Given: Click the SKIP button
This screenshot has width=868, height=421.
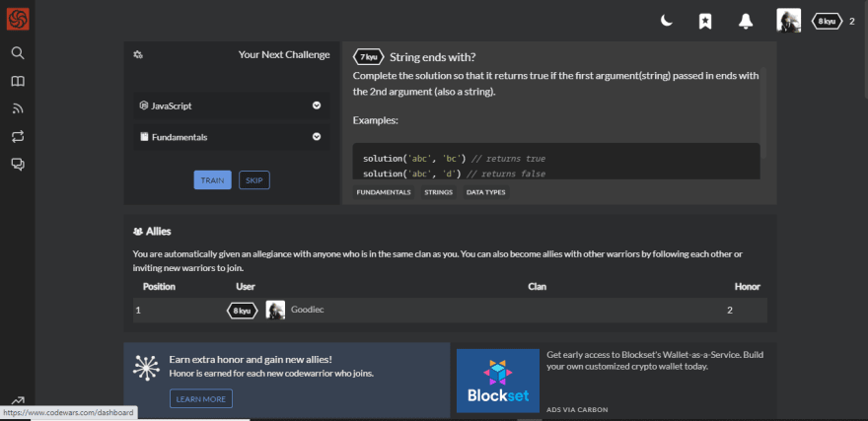Looking at the screenshot, I should click(254, 180).
